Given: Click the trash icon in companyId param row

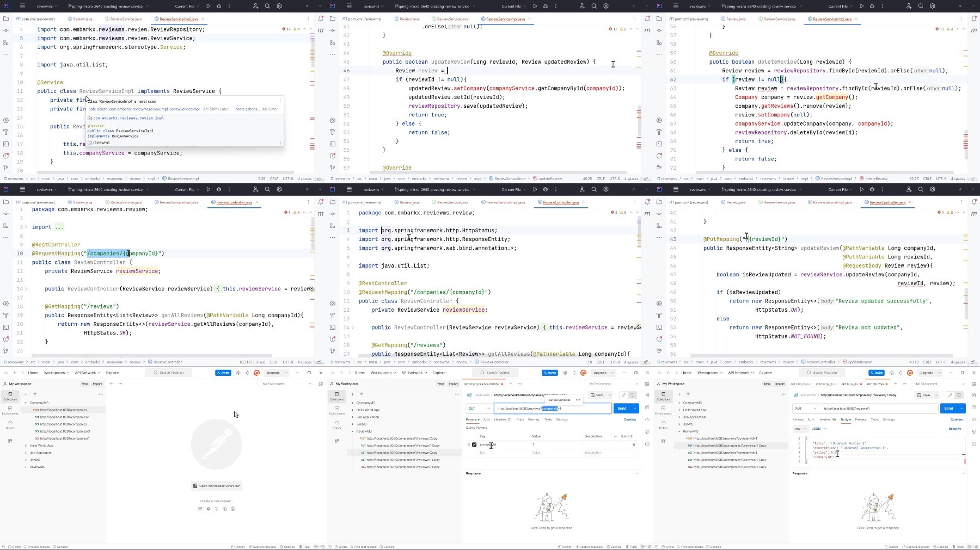Looking at the screenshot, I should coord(633,444).
